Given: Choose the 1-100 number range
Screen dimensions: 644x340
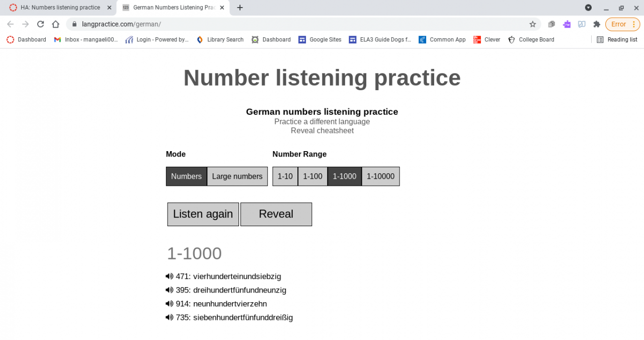Looking at the screenshot, I should [x=312, y=176].
